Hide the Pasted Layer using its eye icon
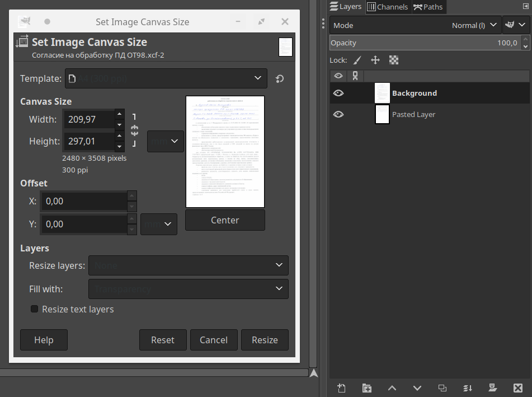The height and width of the screenshot is (397, 532). pyautogui.click(x=338, y=114)
